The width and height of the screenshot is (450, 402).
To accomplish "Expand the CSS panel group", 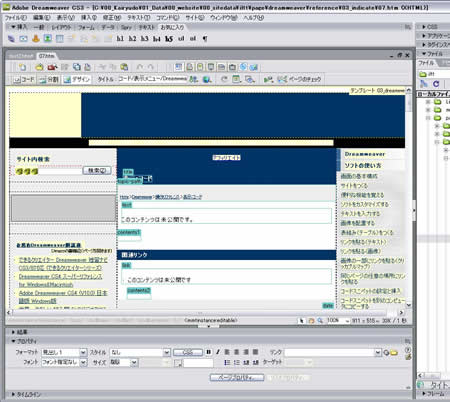I will click(x=430, y=27).
